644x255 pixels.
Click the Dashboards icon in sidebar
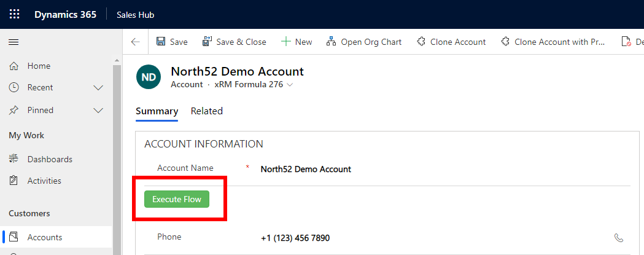tap(14, 159)
